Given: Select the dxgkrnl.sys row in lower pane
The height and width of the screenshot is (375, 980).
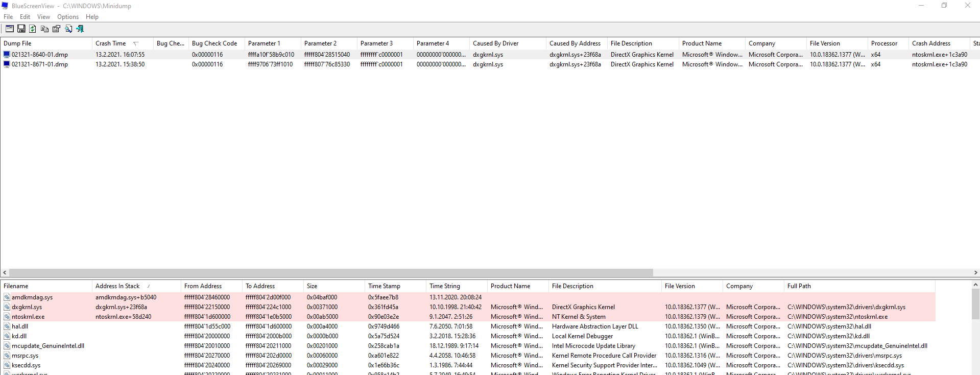Looking at the screenshot, I should click(27, 307).
